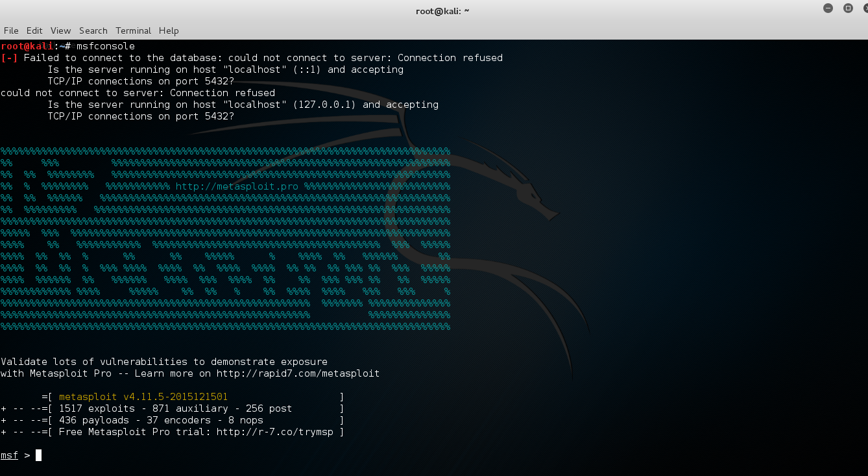Click the '1517 exploits - 871 auxiliary - 256 post' line
Screen dimensions: 868x476
click(x=175, y=408)
